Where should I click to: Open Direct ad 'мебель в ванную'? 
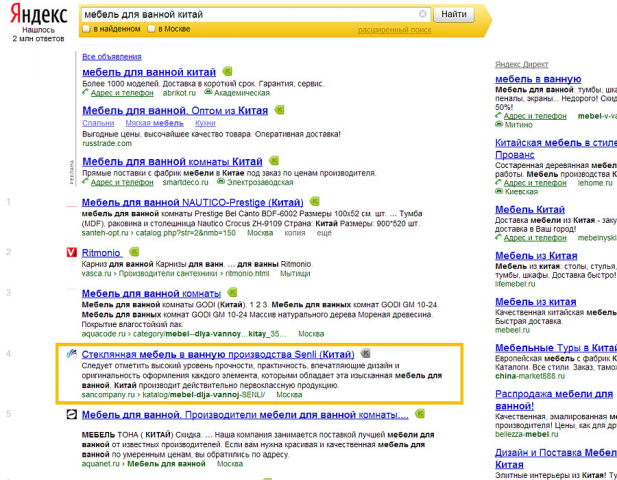538,79
